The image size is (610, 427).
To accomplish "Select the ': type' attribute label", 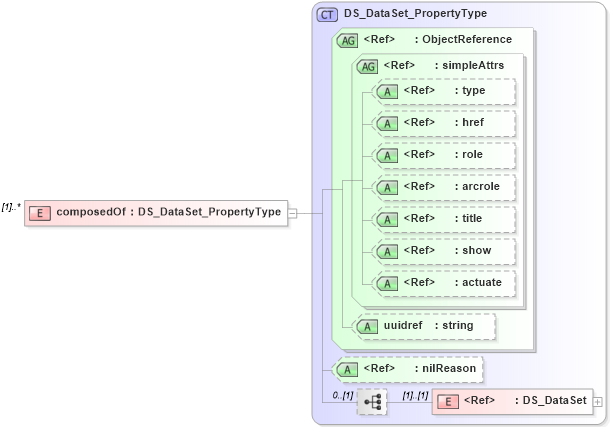I will point(470,91).
